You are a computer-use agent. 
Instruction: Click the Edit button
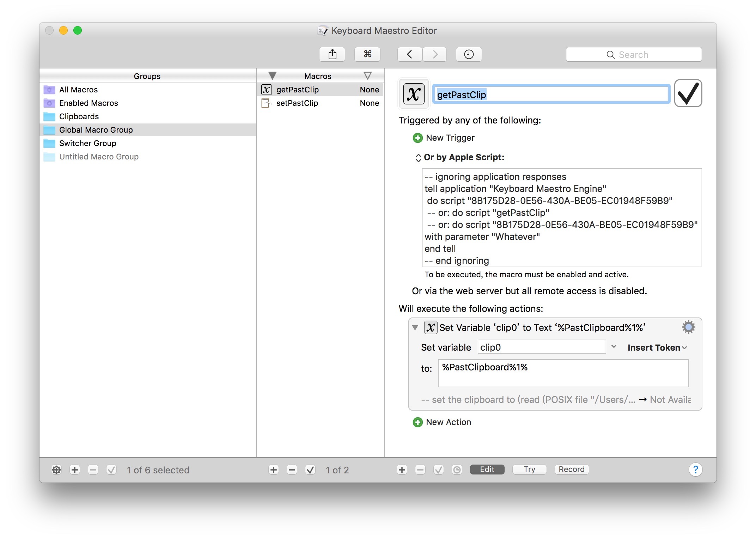[x=487, y=470]
